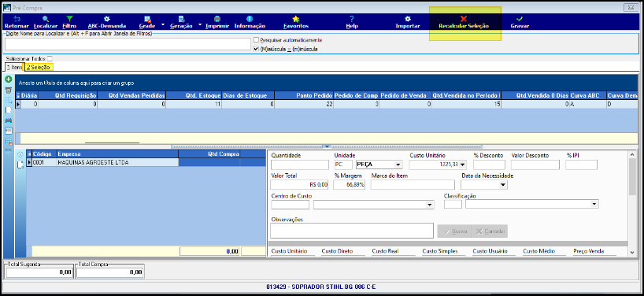Click the printer icon in left sidebar
The image size is (644, 296).
pyautogui.click(x=8, y=120)
